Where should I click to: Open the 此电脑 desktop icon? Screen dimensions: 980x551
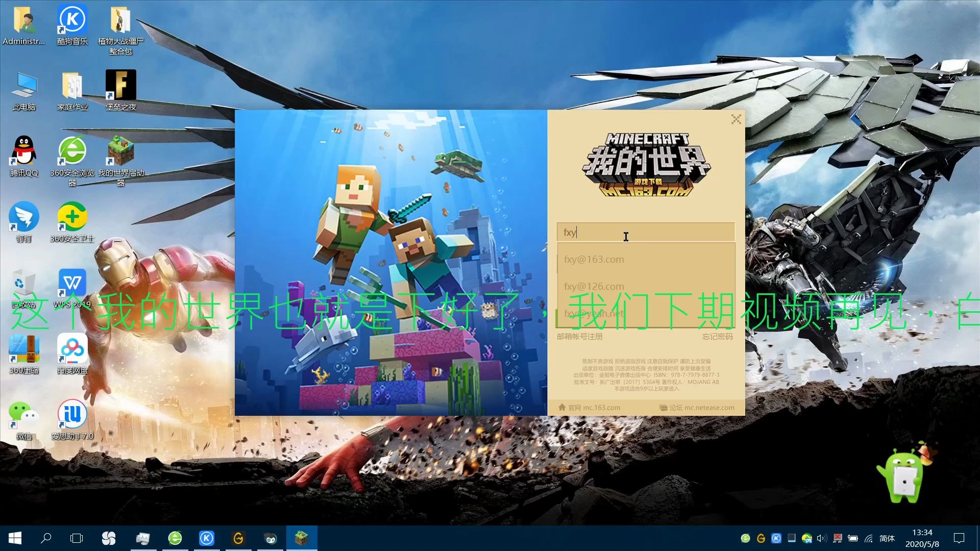click(x=24, y=92)
